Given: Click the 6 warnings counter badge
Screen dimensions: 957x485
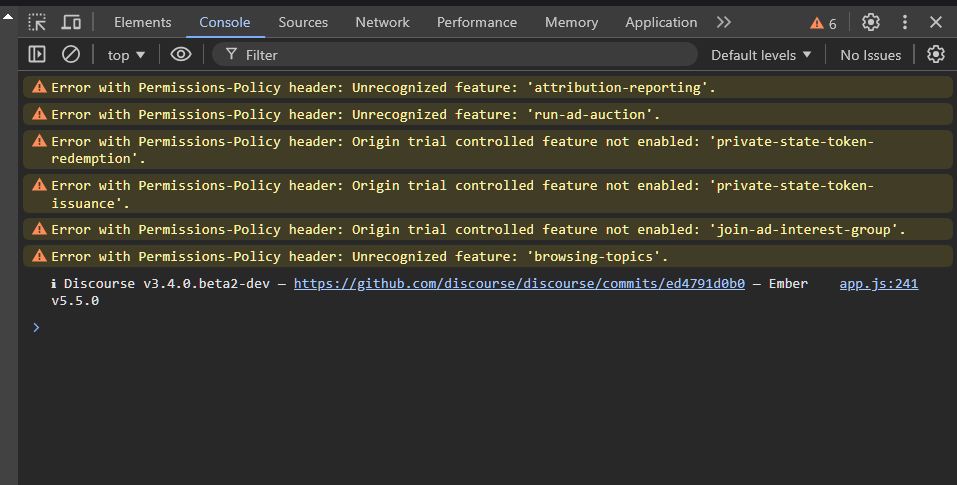Looking at the screenshot, I should pos(823,23).
